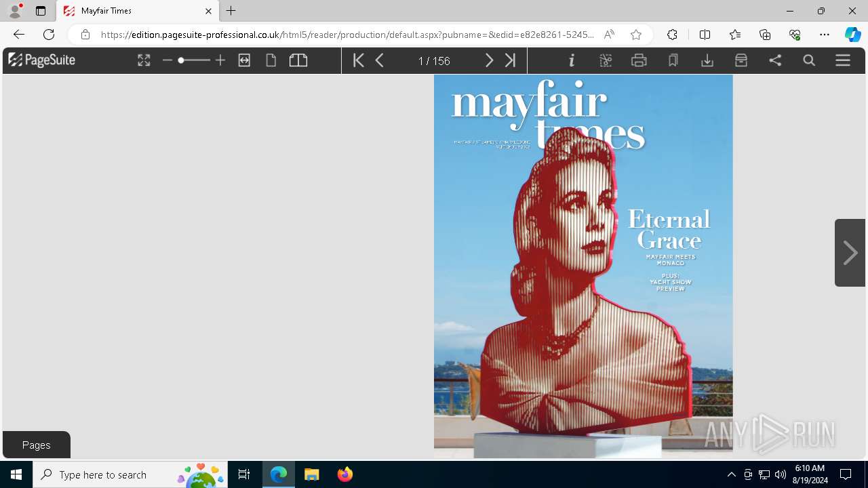This screenshot has width=868, height=488.
Task: Open Edge Settings and more menu
Action: pyautogui.click(x=825, y=35)
